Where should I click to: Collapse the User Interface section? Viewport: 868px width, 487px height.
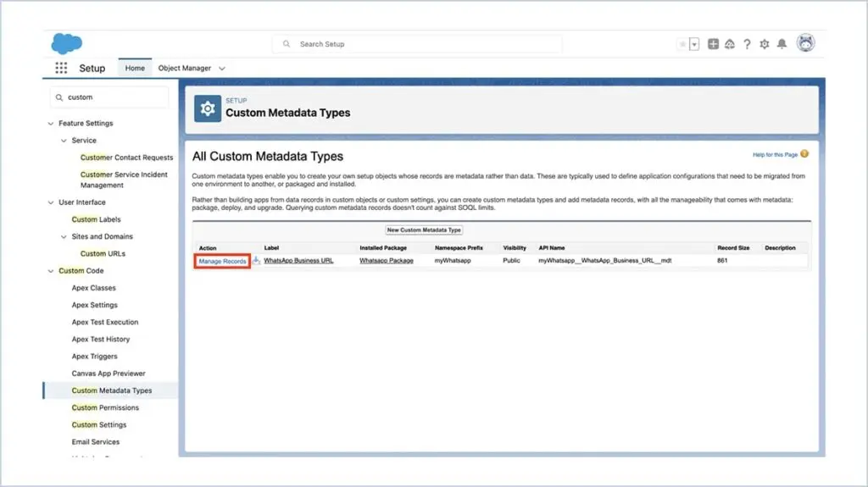coord(51,202)
